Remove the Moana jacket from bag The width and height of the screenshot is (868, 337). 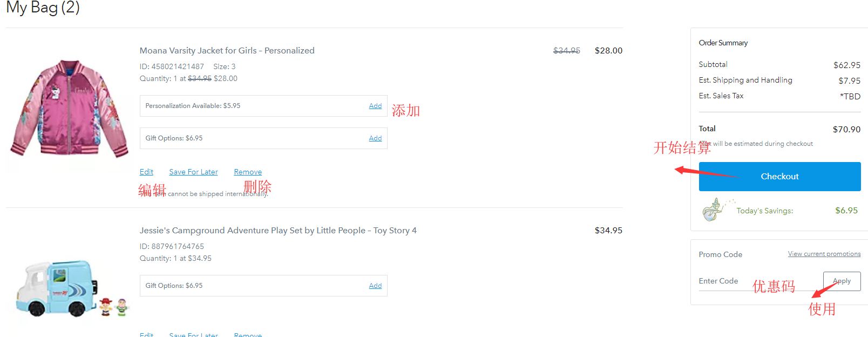click(x=248, y=172)
